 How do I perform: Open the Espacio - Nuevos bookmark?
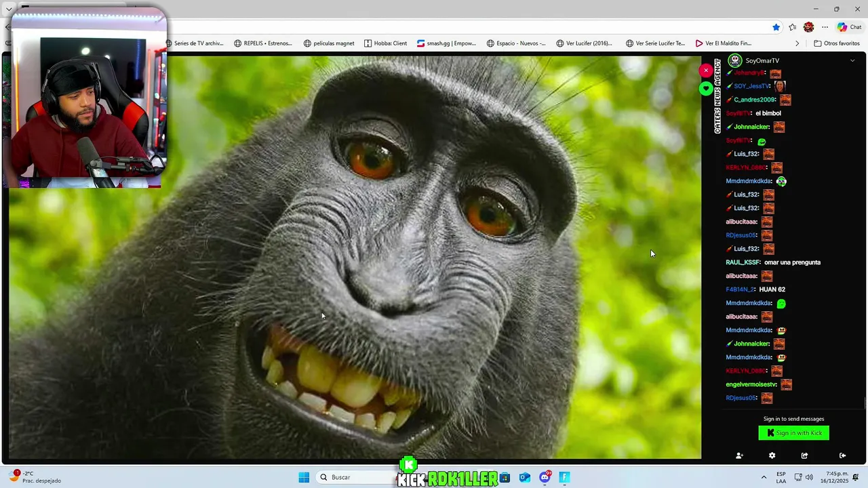tap(516, 43)
